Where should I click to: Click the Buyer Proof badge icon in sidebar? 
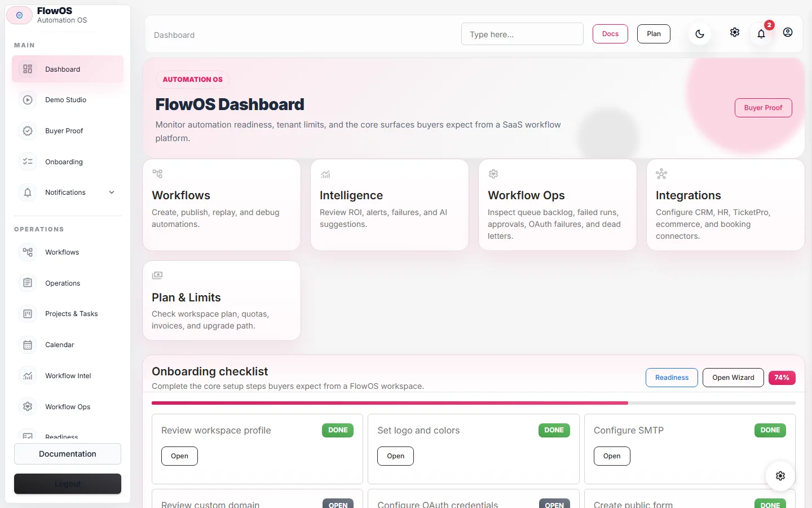click(x=28, y=131)
